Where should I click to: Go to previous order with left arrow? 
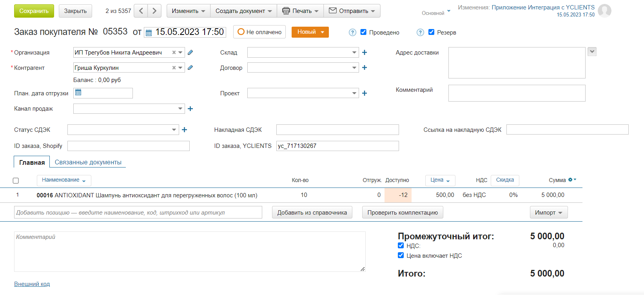coord(141,11)
